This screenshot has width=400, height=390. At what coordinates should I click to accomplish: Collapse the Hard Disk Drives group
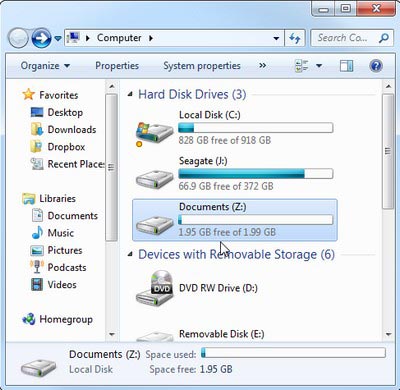pos(130,95)
